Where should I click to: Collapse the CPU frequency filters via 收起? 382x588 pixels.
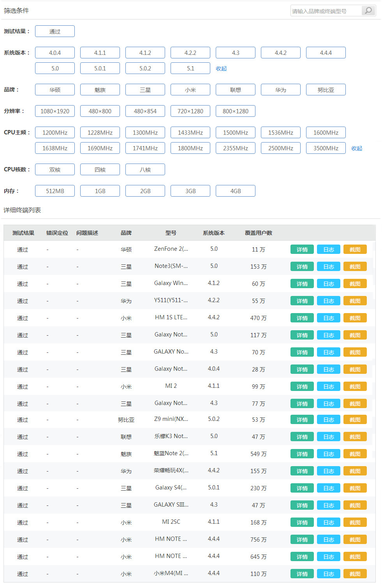coord(357,148)
